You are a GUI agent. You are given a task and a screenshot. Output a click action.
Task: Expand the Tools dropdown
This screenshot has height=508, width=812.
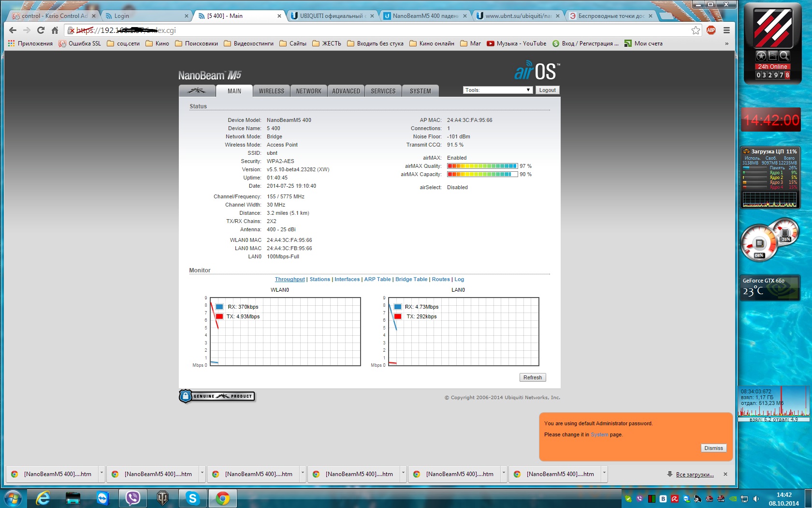[498, 90]
